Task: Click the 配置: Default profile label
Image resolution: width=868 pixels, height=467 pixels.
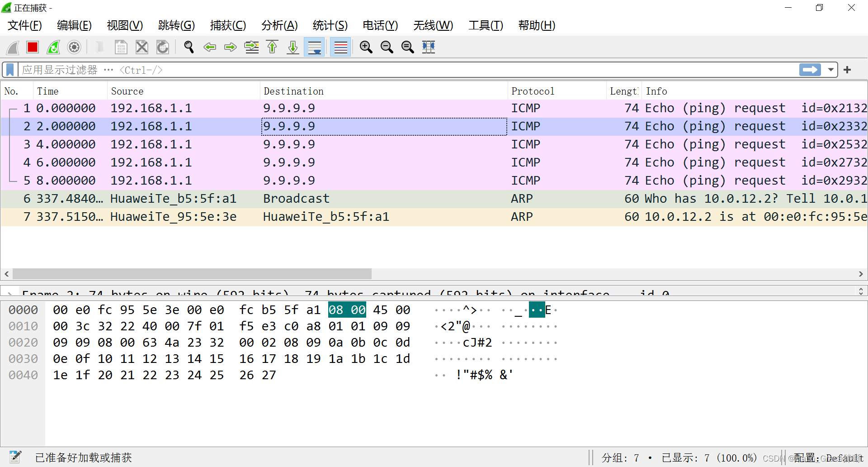Action: [x=828, y=457]
